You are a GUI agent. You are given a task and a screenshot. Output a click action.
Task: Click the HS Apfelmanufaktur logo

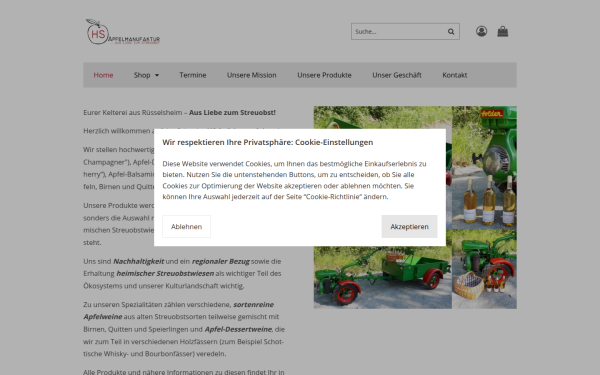[x=123, y=32]
